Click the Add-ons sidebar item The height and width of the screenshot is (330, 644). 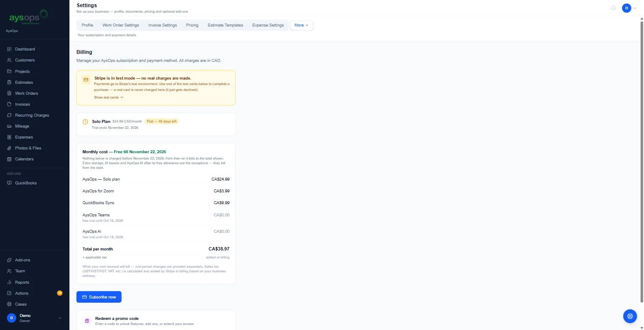(35, 260)
